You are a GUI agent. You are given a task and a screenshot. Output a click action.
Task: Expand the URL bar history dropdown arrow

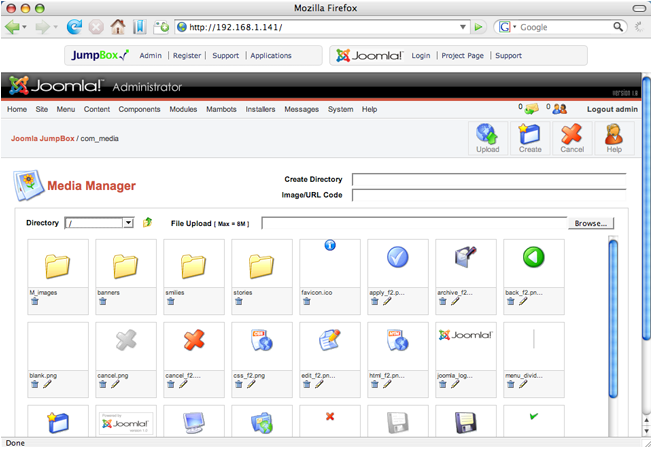pos(462,27)
